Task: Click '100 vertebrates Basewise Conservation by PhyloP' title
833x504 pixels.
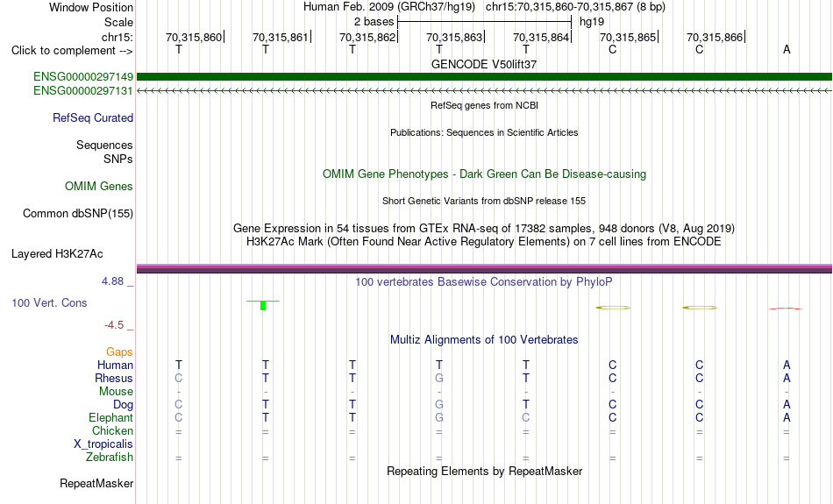Action: click(484, 282)
